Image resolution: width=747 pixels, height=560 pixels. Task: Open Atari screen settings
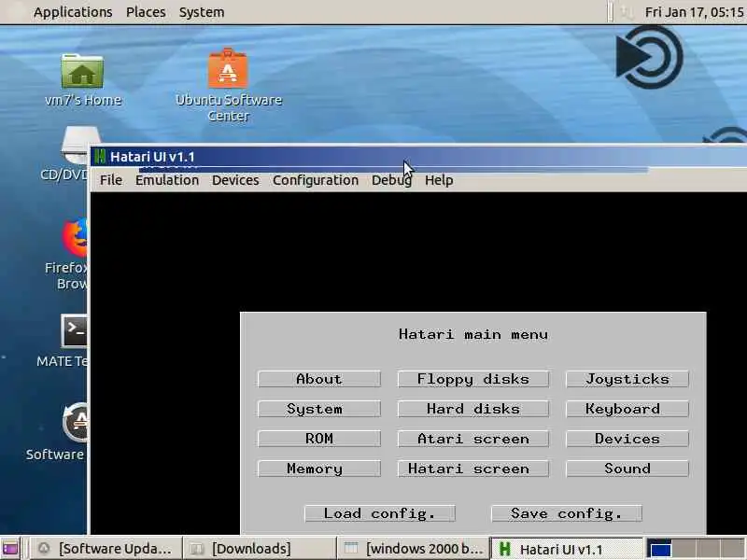(x=473, y=439)
